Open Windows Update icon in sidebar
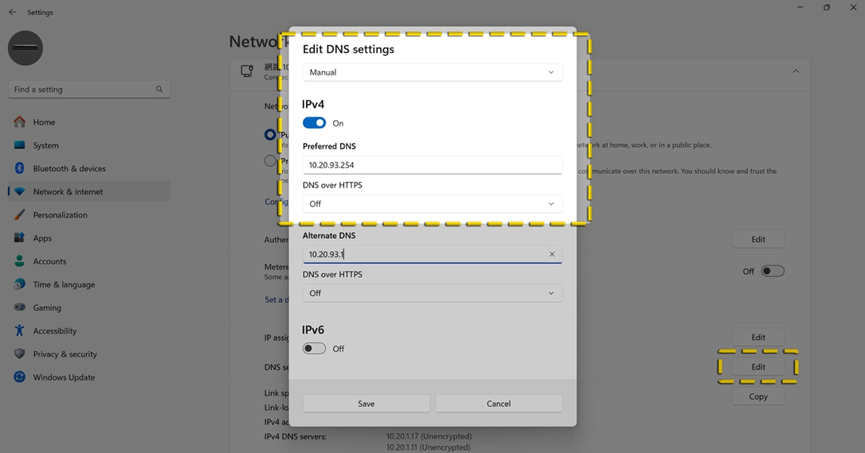The height and width of the screenshot is (453, 865). 19,377
